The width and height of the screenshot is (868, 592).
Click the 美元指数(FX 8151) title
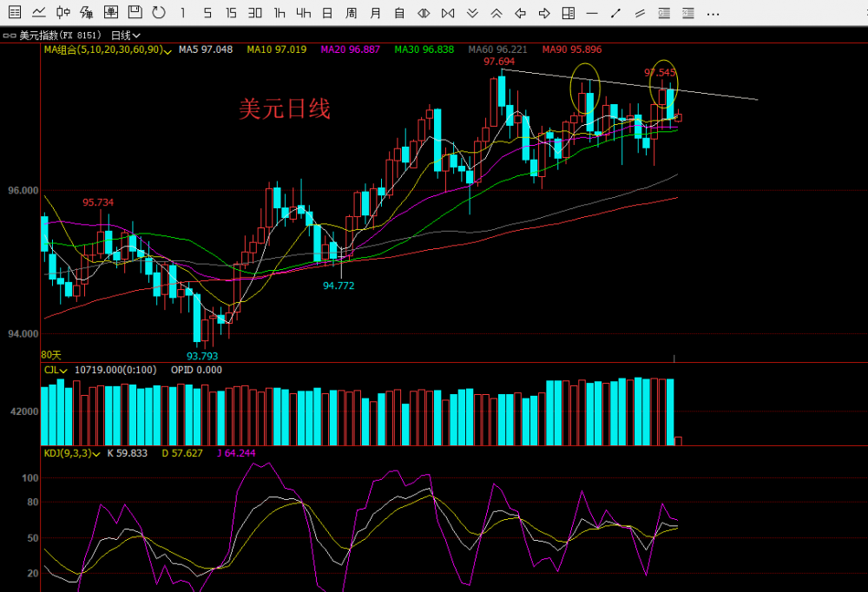click(61, 36)
